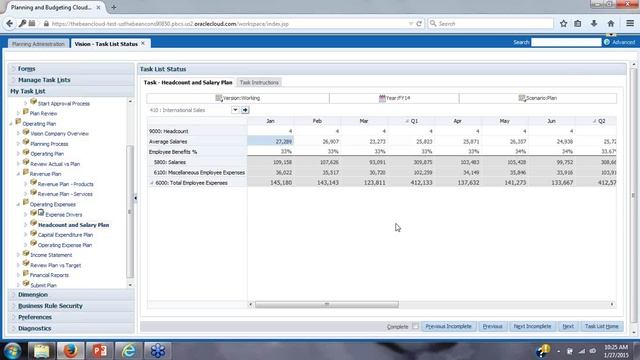Click the Vision Company Overview task icon
Viewport: 640px width, 360px height.
point(26,132)
